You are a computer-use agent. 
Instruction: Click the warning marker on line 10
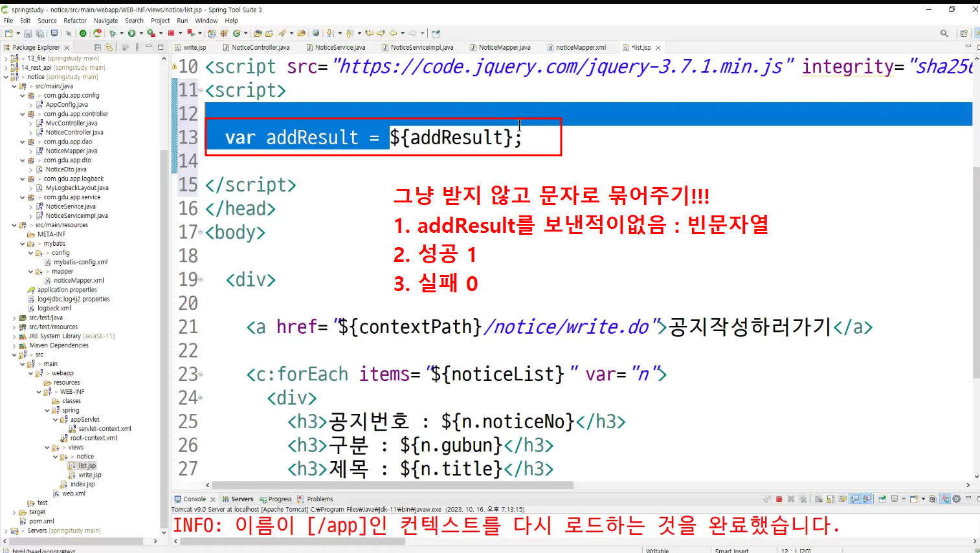pos(174,66)
